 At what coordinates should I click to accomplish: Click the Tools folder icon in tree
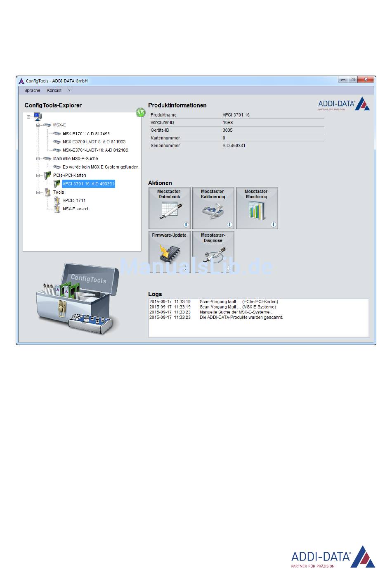click(x=47, y=192)
